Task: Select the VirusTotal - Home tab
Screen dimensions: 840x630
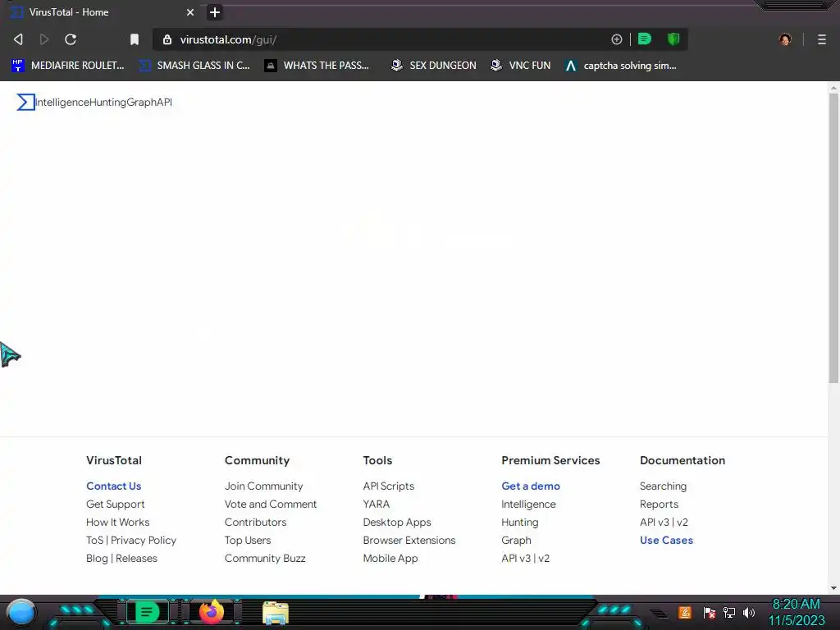Action: [x=102, y=12]
